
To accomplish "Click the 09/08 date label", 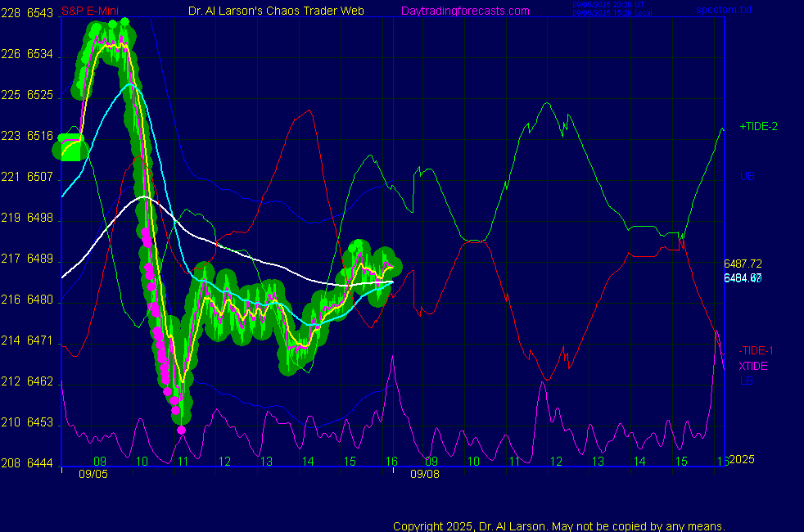I will [422, 473].
